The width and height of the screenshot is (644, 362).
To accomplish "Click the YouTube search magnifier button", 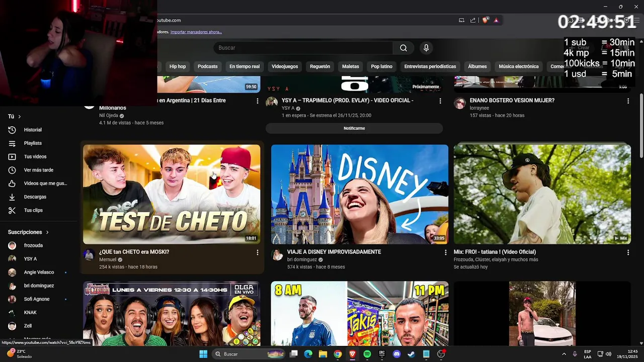I will [404, 48].
